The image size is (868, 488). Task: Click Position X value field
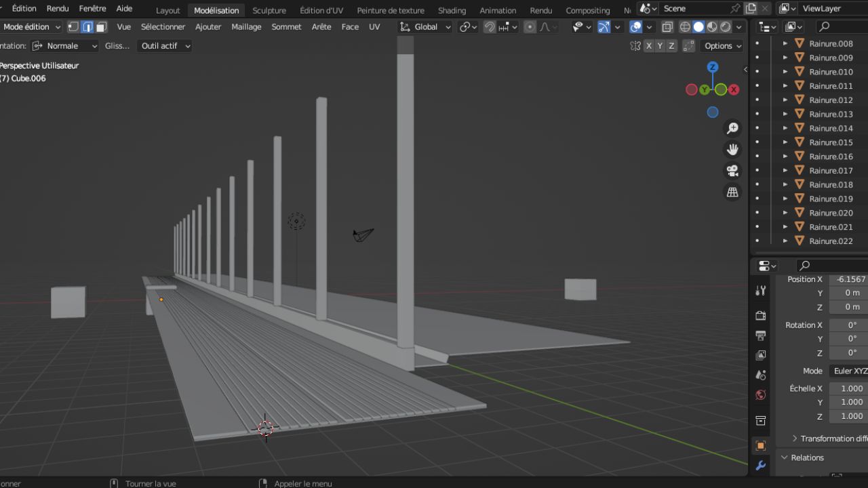[x=848, y=279]
